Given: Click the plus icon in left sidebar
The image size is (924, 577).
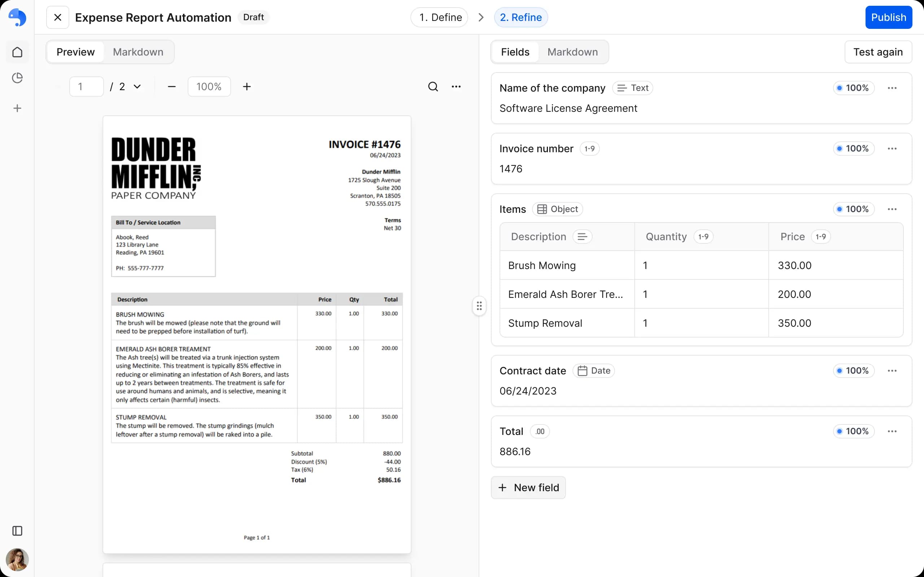Looking at the screenshot, I should (17, 109).
